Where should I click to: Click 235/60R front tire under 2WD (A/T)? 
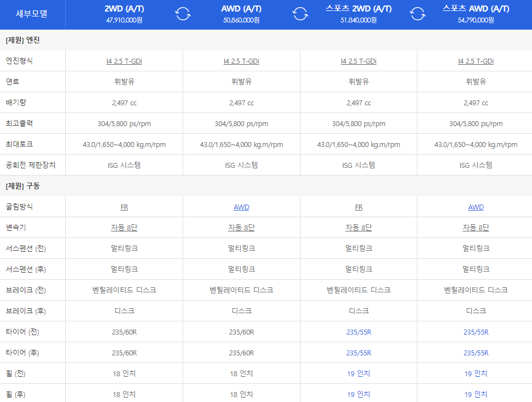coord(124,332)
